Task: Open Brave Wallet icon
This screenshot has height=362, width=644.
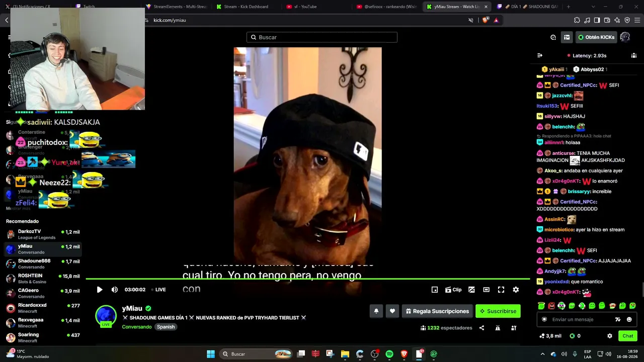Action: click(607, 20)
